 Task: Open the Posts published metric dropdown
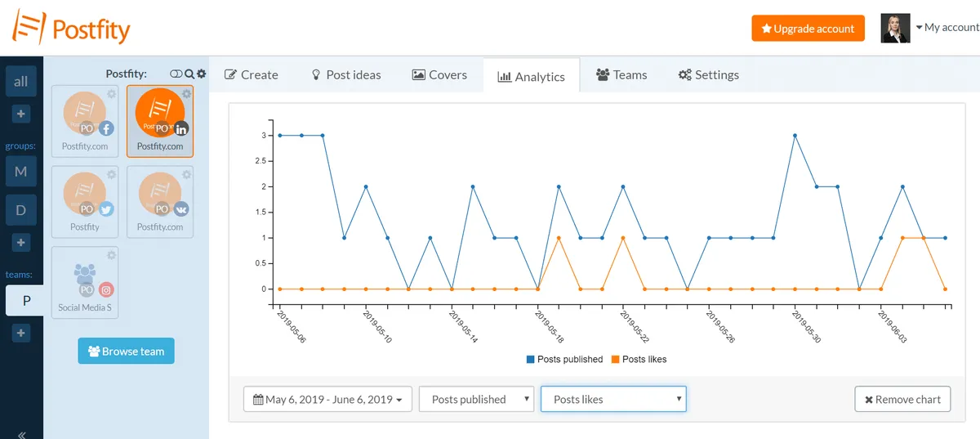[x=476, y=399]
